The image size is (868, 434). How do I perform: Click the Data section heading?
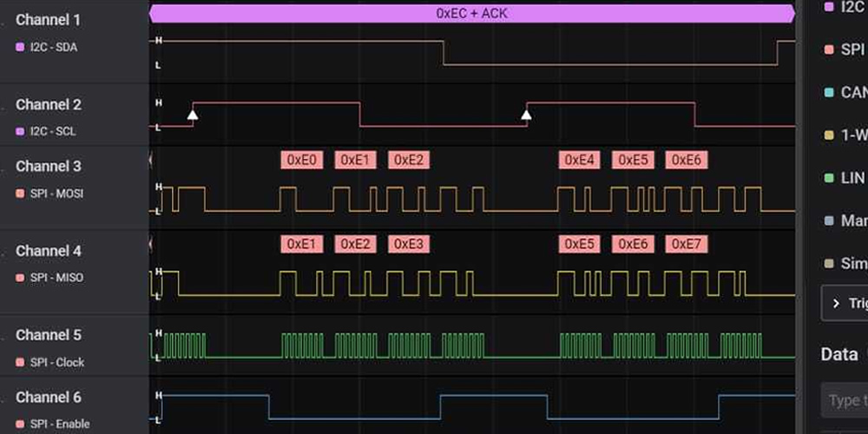pyautogui.click(x=839, y=354)
